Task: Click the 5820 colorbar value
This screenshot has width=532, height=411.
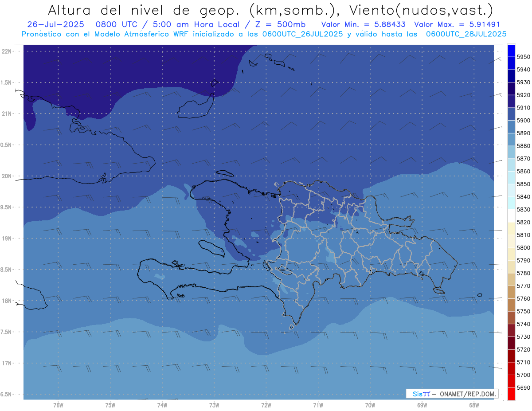Action: point(524,222)
